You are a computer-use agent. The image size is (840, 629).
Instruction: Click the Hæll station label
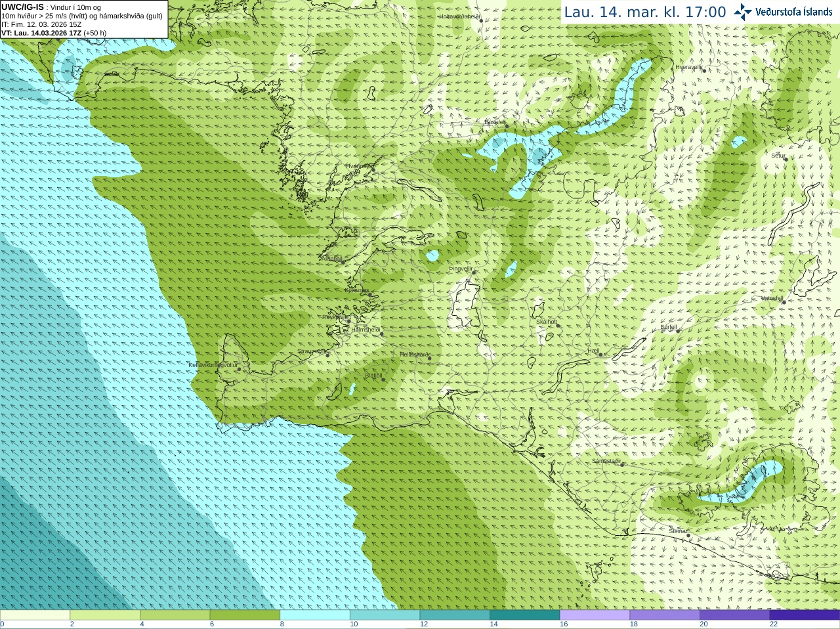tap(593, 351)
